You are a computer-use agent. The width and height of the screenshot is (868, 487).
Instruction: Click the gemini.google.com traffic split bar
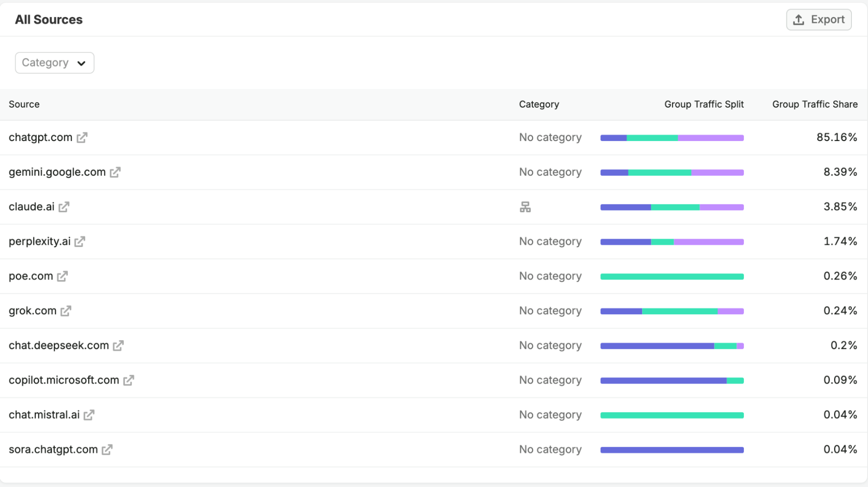[x=672, y=173]
